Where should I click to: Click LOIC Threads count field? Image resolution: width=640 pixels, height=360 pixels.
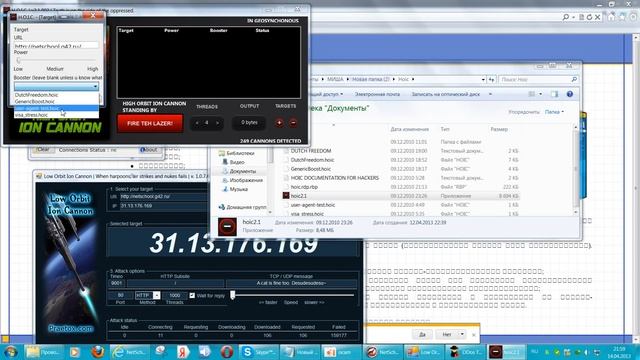click(x=175, y=295)
